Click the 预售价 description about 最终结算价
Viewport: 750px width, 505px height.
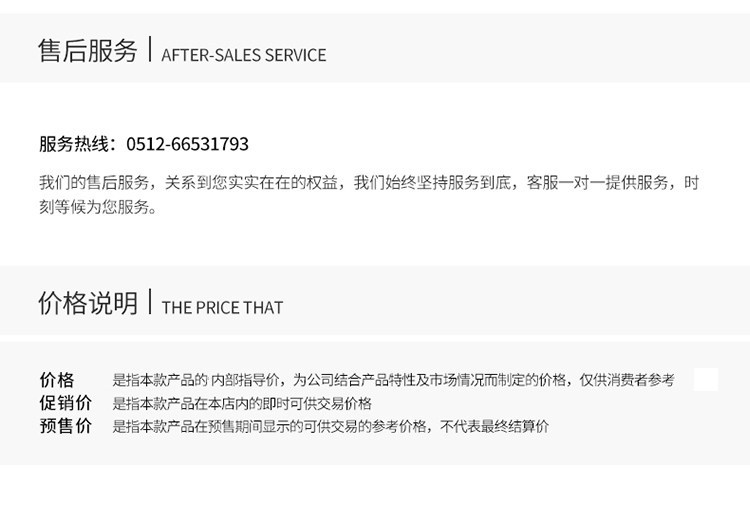click(330, 426)
